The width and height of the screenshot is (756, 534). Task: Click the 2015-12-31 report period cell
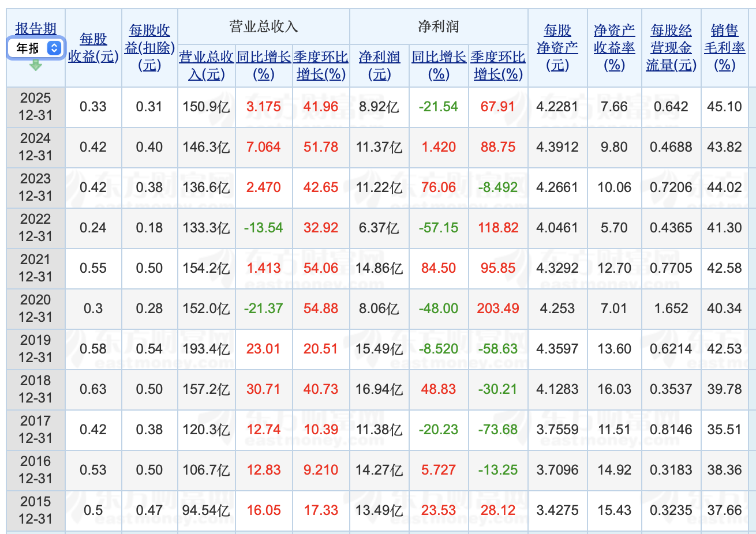[x=36, y=510]
